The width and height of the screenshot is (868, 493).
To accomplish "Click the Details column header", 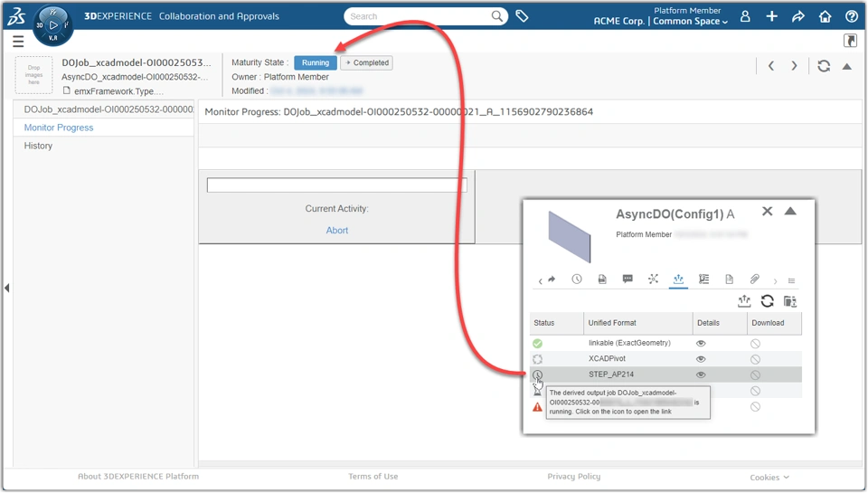I will click(x=720, y=323).
